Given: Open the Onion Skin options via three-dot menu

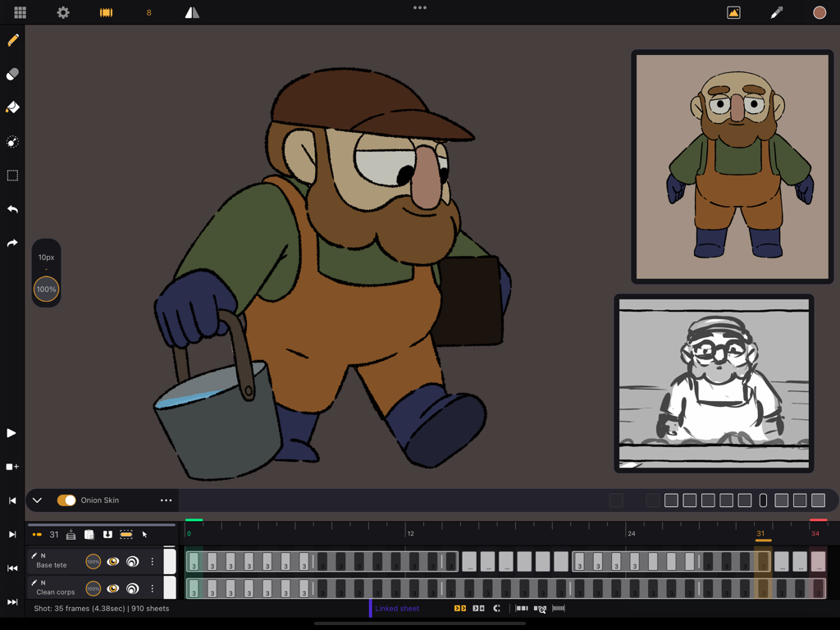Looking at the screenshot, I should 166,500.
